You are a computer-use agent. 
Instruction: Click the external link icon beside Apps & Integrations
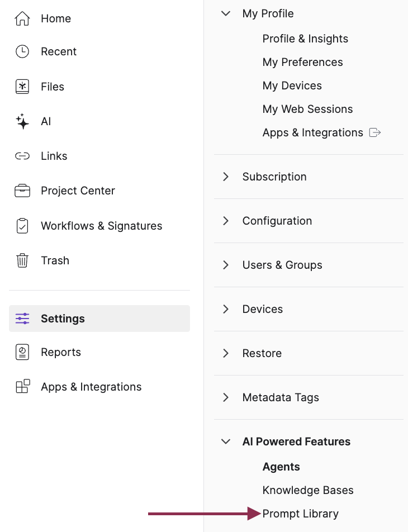tap(375, 132)
